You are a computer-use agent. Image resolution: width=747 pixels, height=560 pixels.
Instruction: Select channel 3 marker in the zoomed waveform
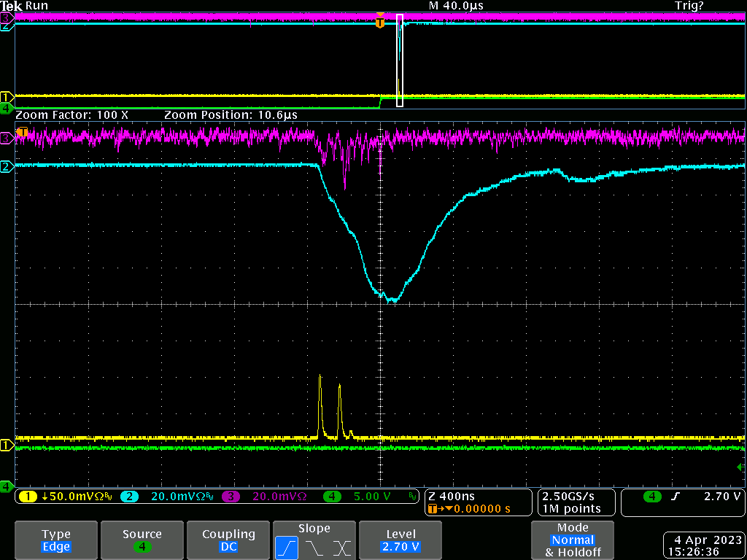(6, 137)
